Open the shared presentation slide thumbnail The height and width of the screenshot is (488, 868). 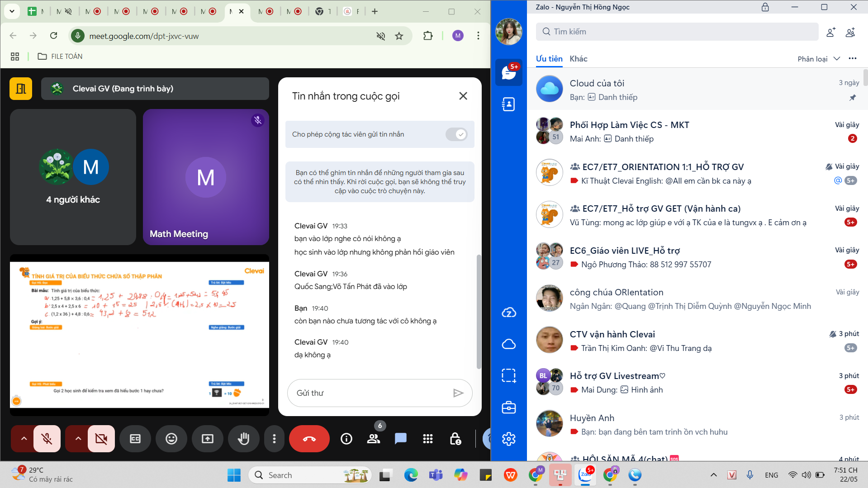[x=139, y=335]
